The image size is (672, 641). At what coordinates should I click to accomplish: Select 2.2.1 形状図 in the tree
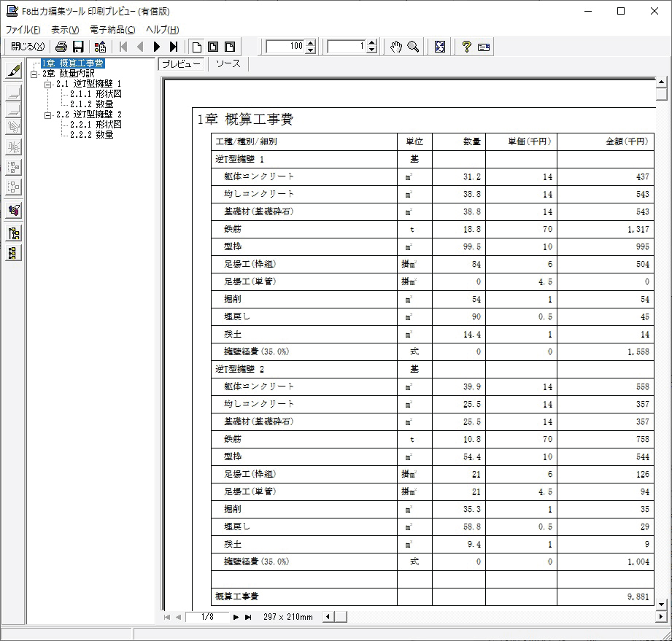pos(96,125)
